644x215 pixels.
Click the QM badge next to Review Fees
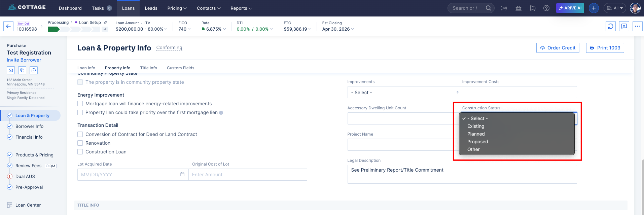coord(51,166)
